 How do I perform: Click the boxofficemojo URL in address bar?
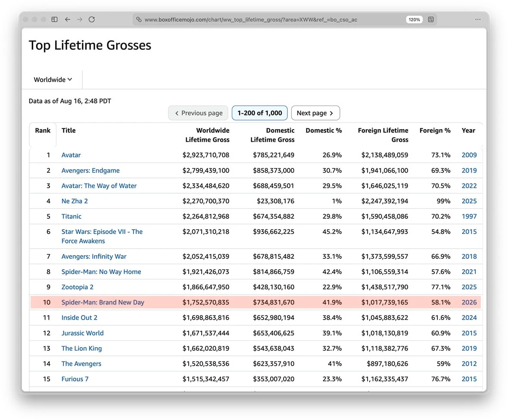coord(251,20)
